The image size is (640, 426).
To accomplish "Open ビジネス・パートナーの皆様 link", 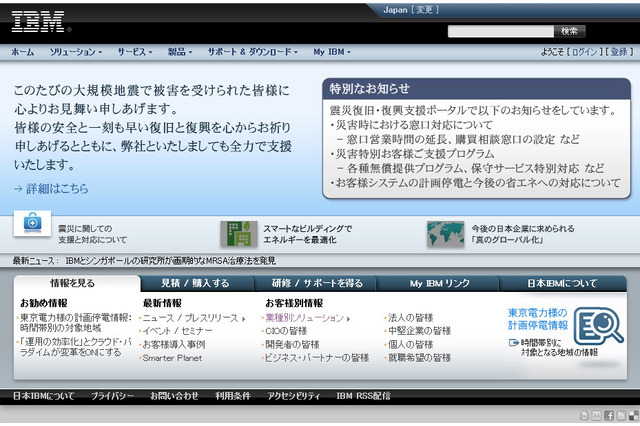I will pos(317,358).
